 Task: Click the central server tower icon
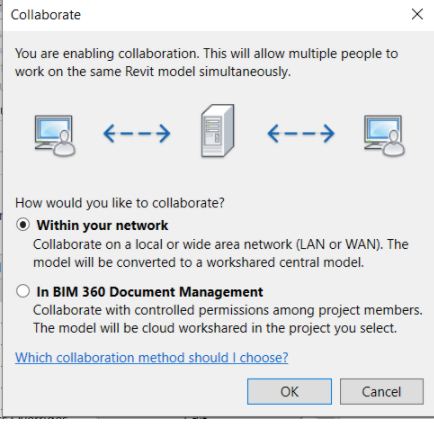click(218, 130)
